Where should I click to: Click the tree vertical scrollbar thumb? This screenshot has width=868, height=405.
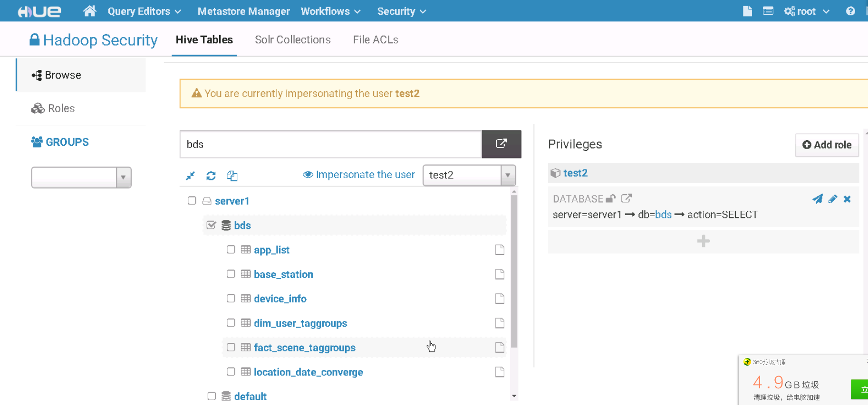(514, 271)
